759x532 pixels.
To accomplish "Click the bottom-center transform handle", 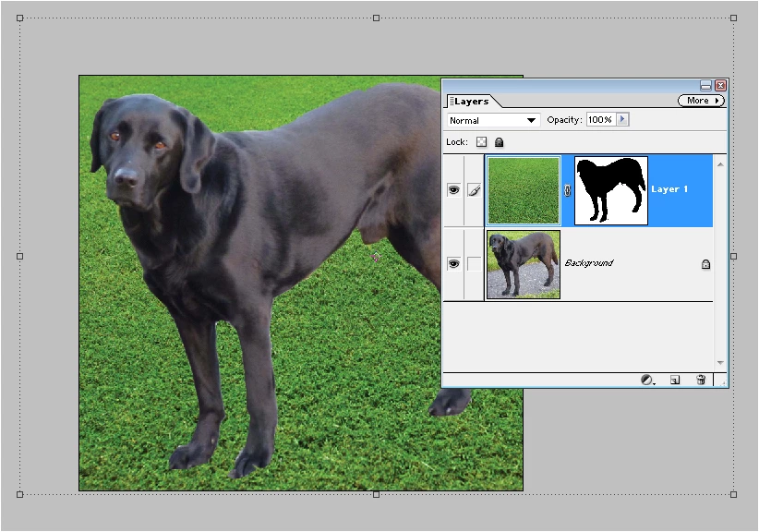I will [376, 494].
